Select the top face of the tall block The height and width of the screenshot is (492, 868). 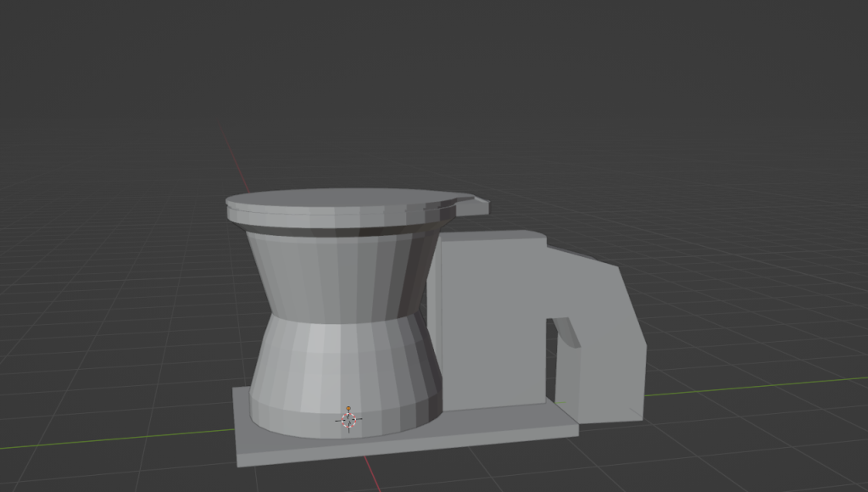[x=490, y=237]
